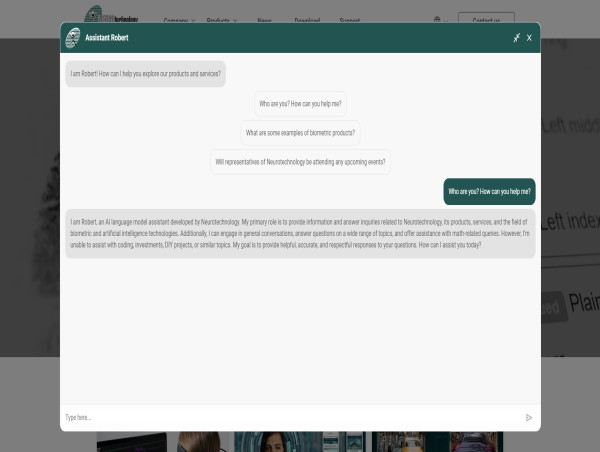Choose the 'Who are you? How can you help me?' suggestion

click(300, 104)
